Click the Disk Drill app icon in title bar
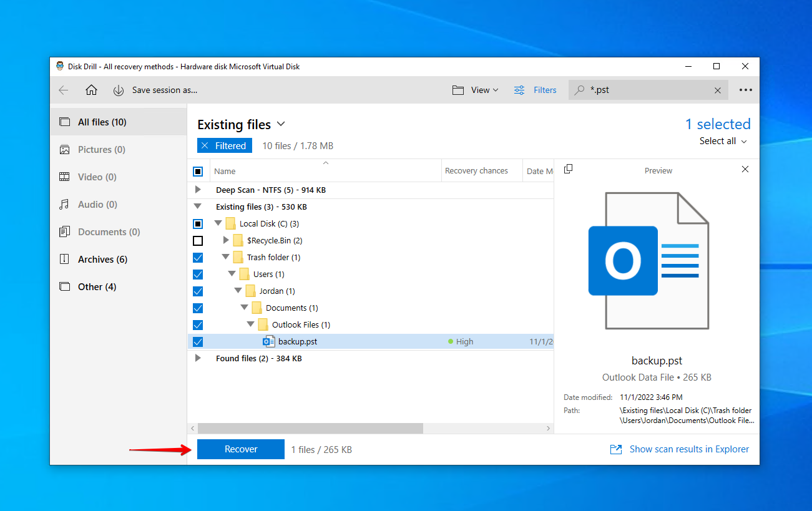The height and width of the screenshot is (511, 812). pos(60,66)
